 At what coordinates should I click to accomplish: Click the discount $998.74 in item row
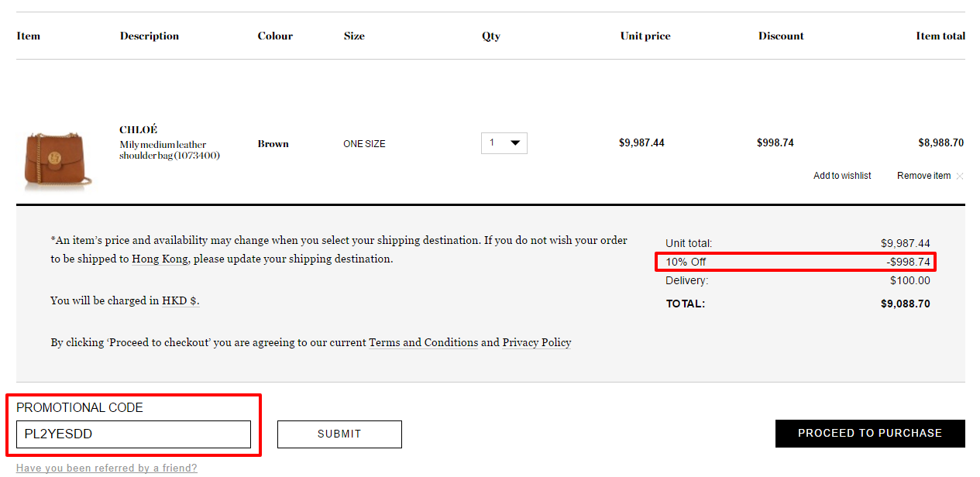[x=775, y=142]
